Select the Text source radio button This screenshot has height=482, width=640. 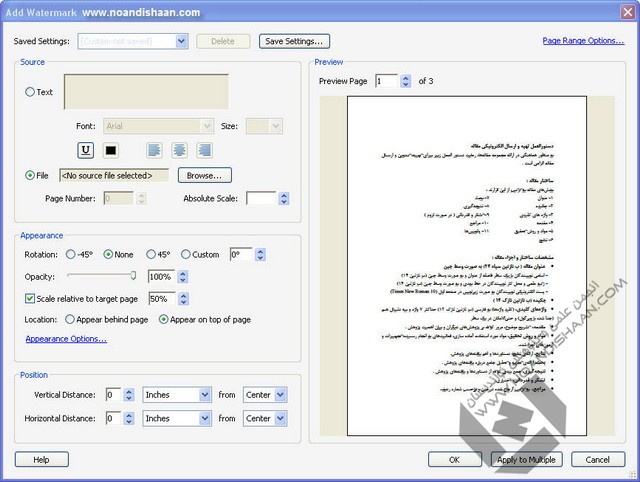point(30,92)
